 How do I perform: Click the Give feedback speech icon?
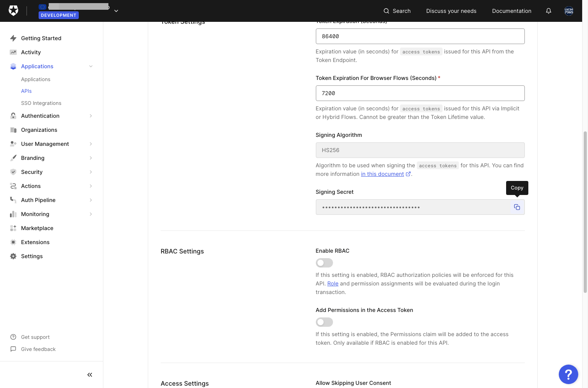click(13, 349)
